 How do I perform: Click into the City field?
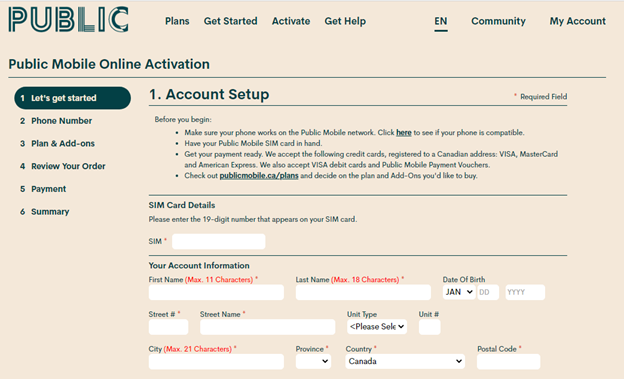[216, 361]
